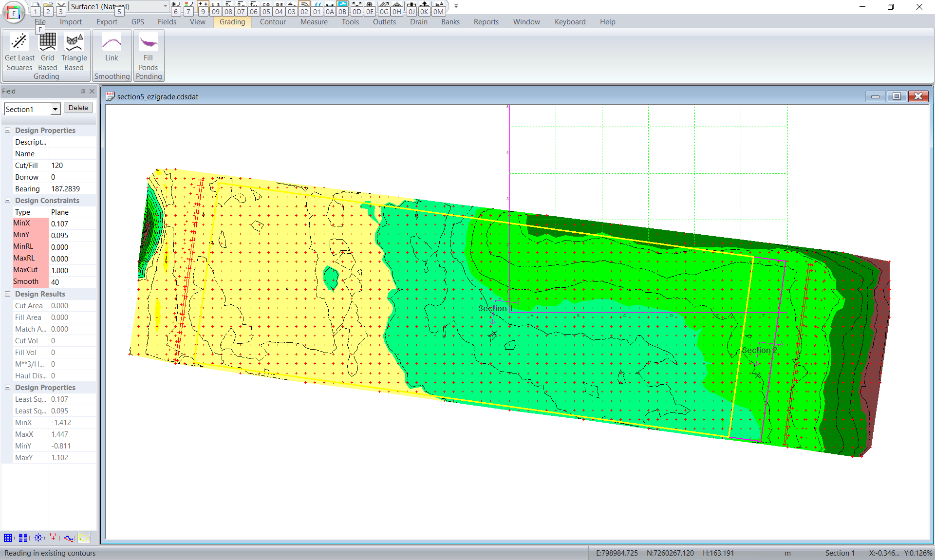This screenshot has height=560, width=935.
Task: Click the Delete button
Action: pyautogui.click(x=78, y=108)
